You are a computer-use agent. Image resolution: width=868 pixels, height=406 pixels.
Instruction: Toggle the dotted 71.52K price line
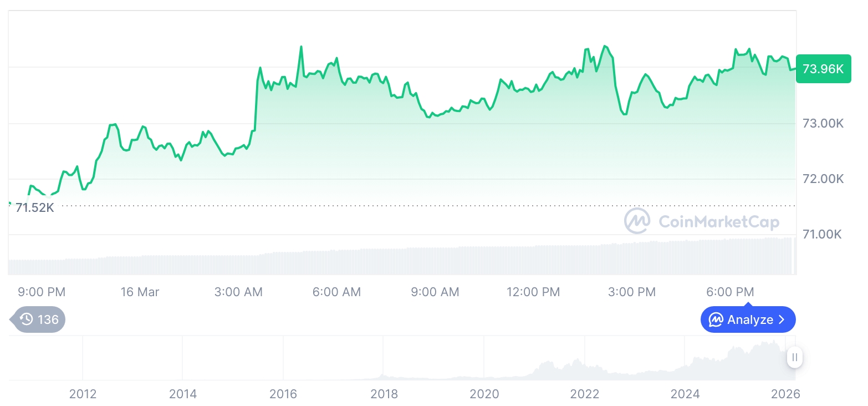click(x=388, y=205)
